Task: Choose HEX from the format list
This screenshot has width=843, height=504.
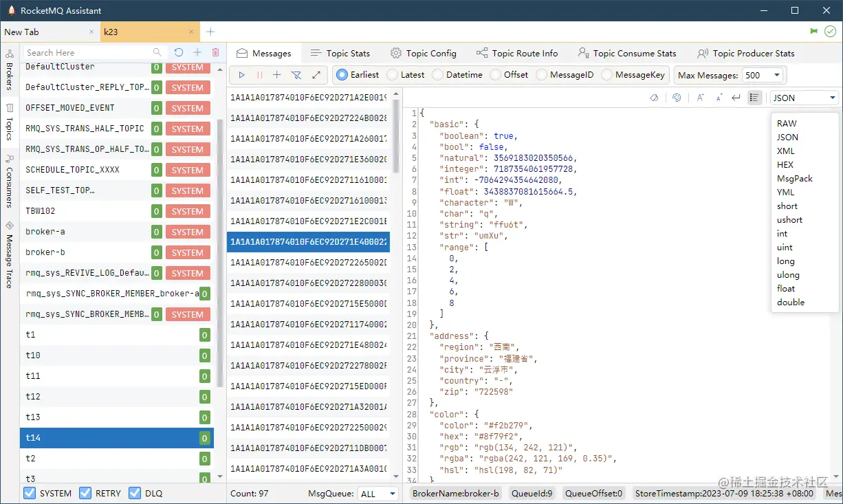Action: pyautogui.click(x=805, y=165)
